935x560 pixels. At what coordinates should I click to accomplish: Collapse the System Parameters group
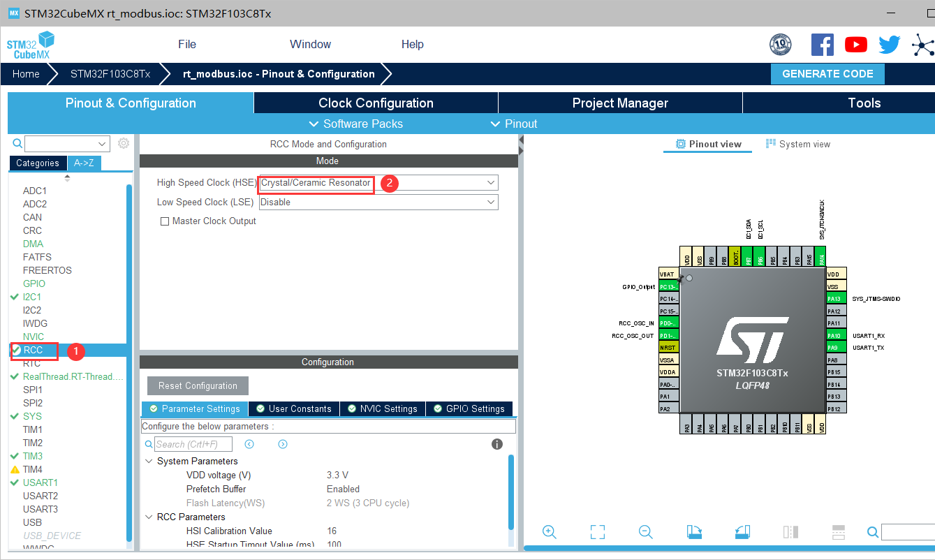149,462
